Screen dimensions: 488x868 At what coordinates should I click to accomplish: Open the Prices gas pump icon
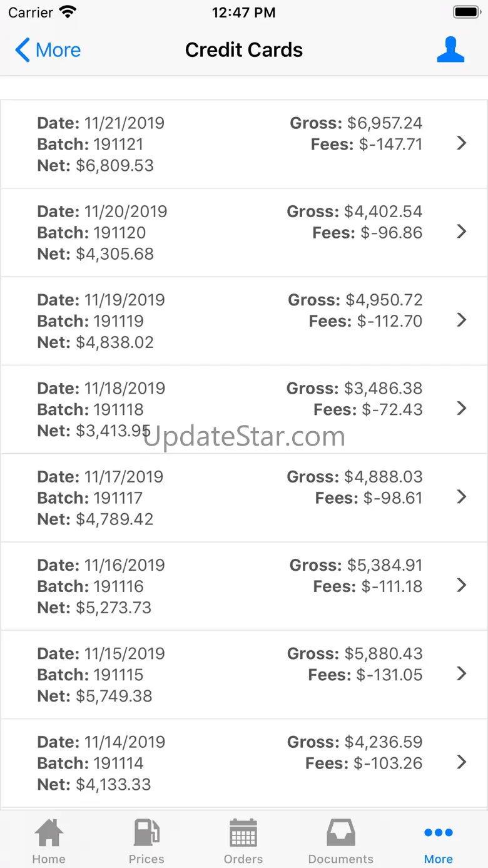(146, 833)
